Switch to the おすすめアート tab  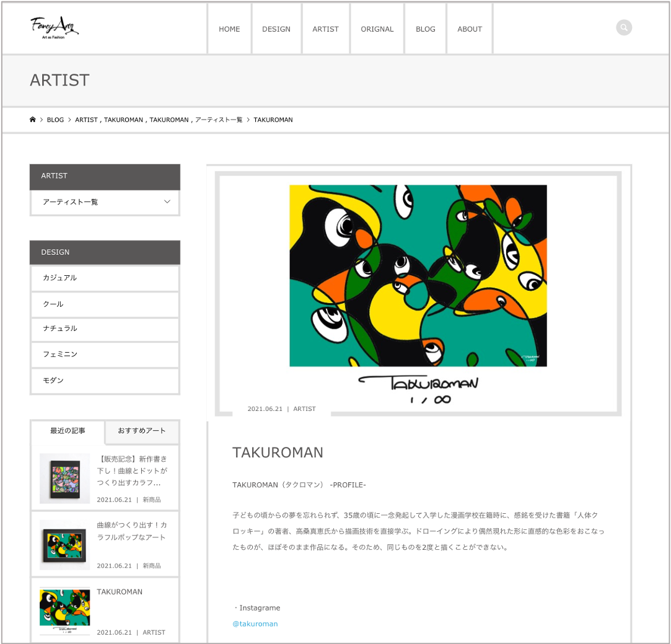(x=142, y=431)
